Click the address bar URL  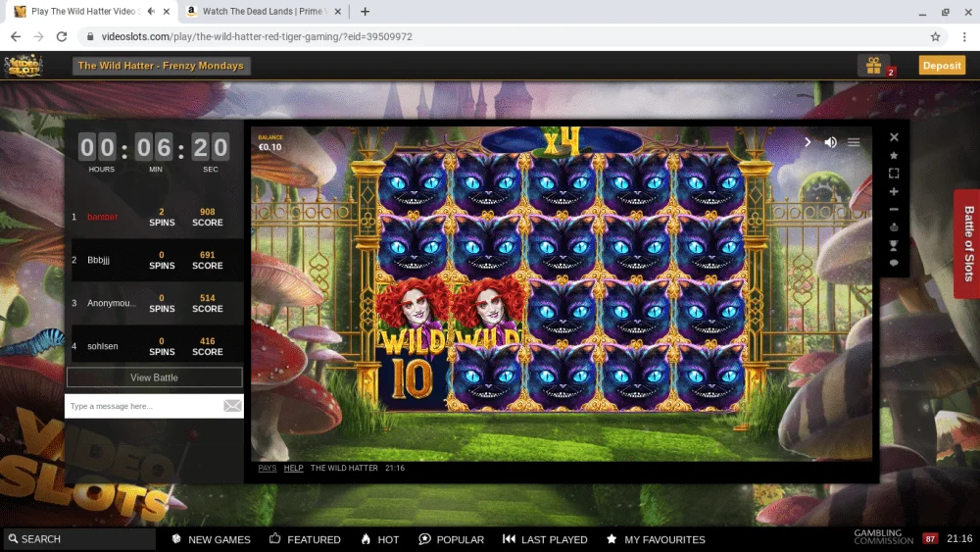257,37
